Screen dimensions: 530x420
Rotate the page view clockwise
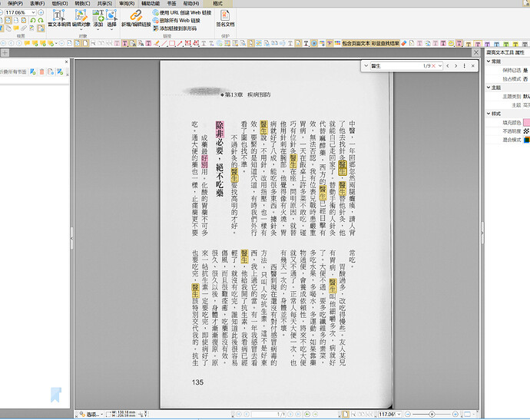(x=41, y=21)
